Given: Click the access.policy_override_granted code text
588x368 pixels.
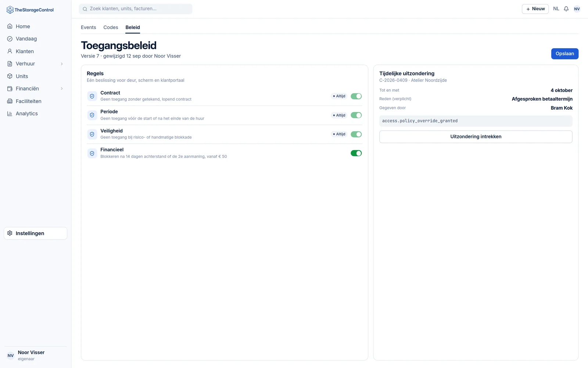Looking at the screenshot, I should point(420,121).
